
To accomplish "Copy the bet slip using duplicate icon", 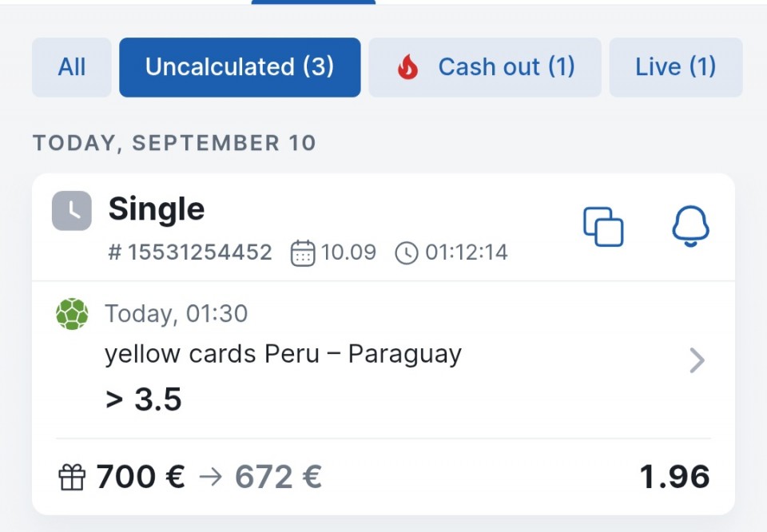I will 603,227.
